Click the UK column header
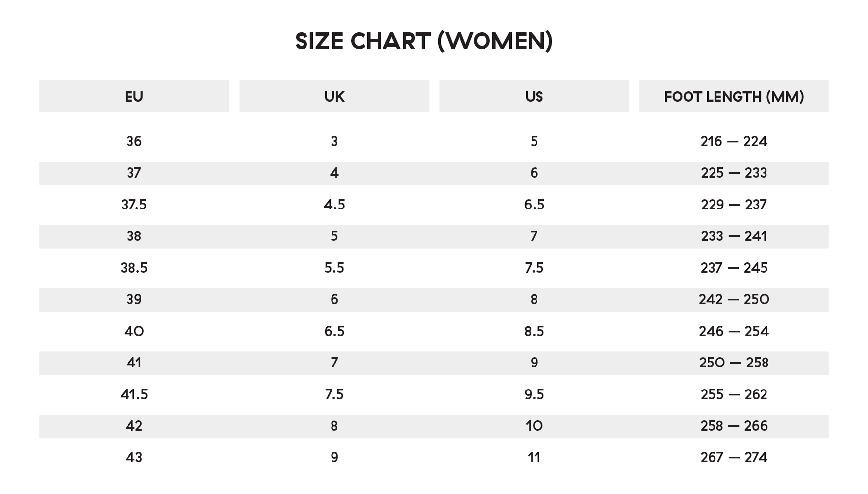868x494 pixels. (334, 96)
